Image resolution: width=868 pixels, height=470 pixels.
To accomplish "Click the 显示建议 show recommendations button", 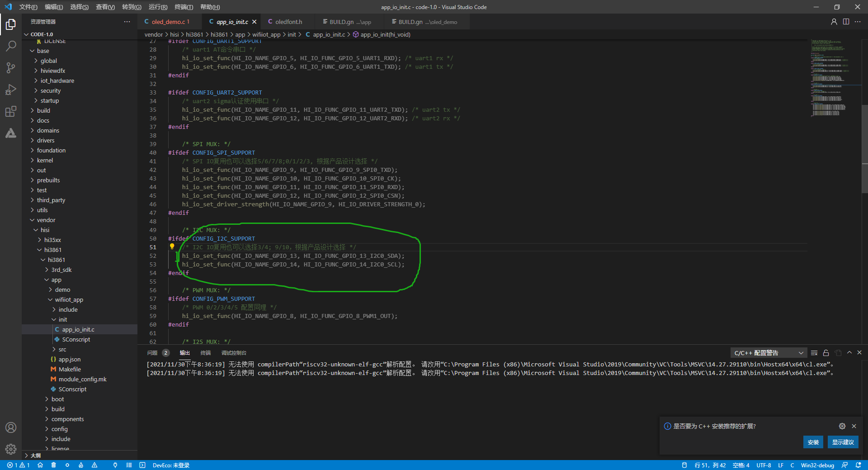I will click(843, 442).
